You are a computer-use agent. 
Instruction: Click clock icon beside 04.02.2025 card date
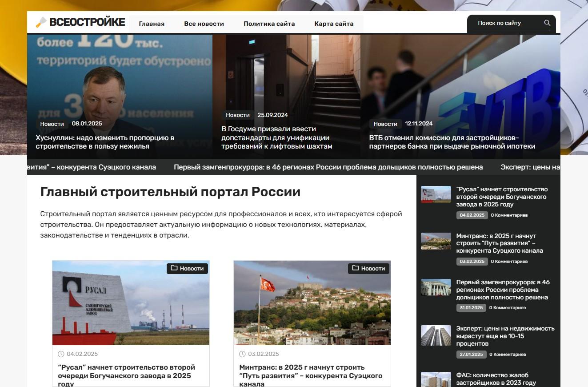click(61, 354)
